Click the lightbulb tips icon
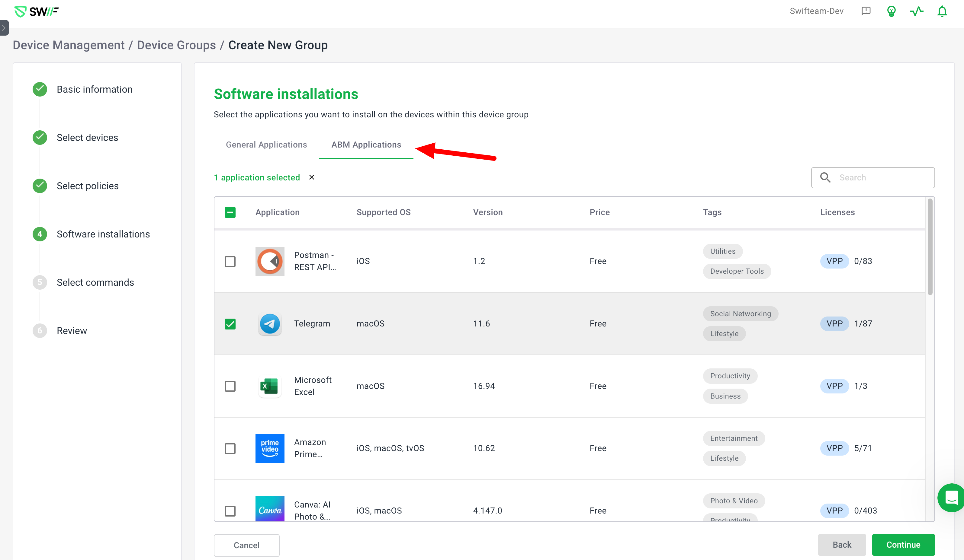This screenshot has width=964, height=560. pos(891,11)
